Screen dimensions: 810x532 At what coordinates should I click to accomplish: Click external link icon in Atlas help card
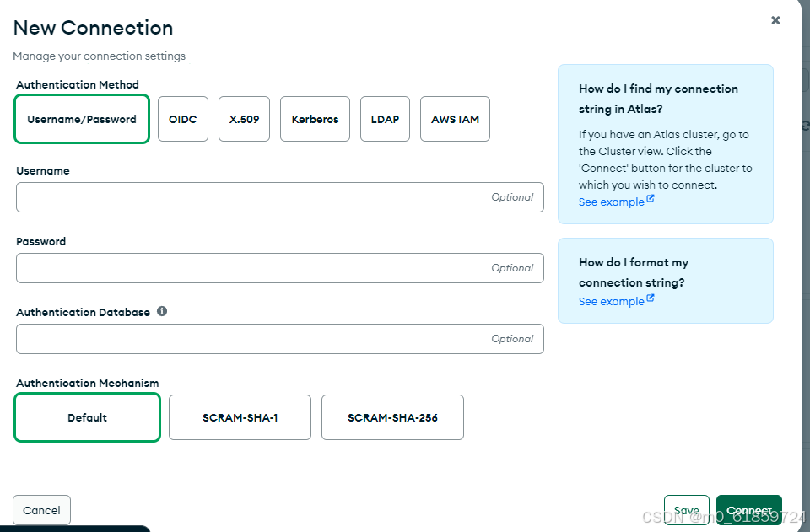pos(651,199)
